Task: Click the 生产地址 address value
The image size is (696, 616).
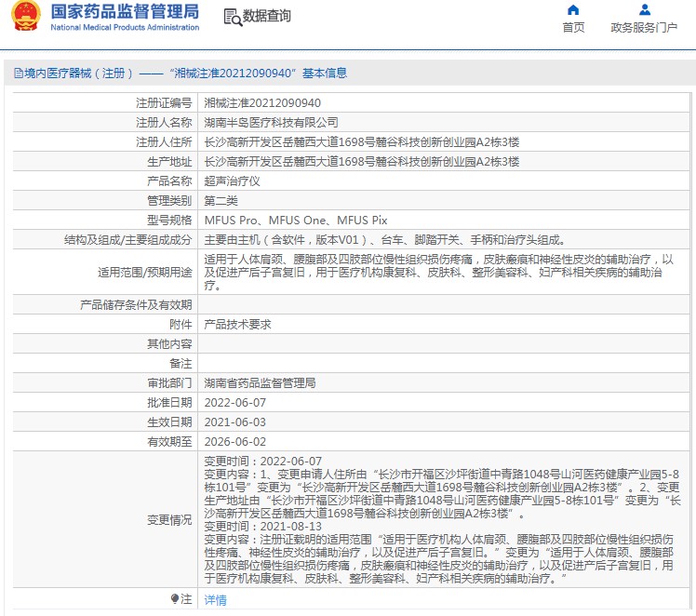Action: tap(362, 162)
